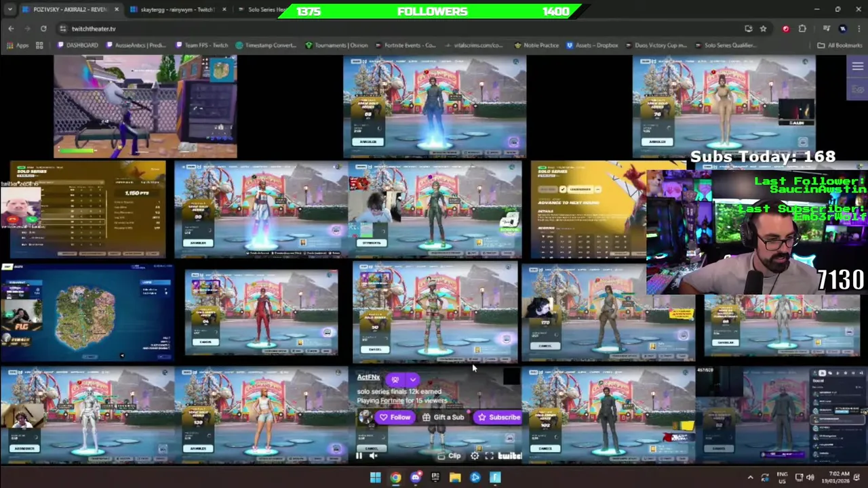Go back in the browser

[11, 28]
